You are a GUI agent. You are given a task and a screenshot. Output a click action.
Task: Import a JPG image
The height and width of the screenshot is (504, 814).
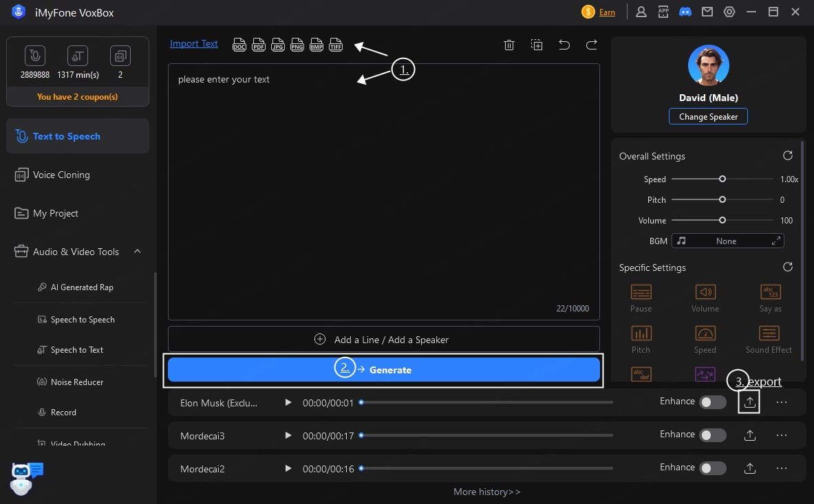click(x=278, y=45)
